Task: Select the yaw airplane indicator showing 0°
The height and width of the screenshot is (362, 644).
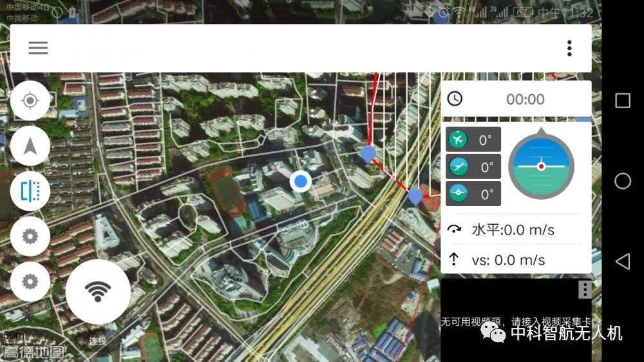Action: [473, 140]
